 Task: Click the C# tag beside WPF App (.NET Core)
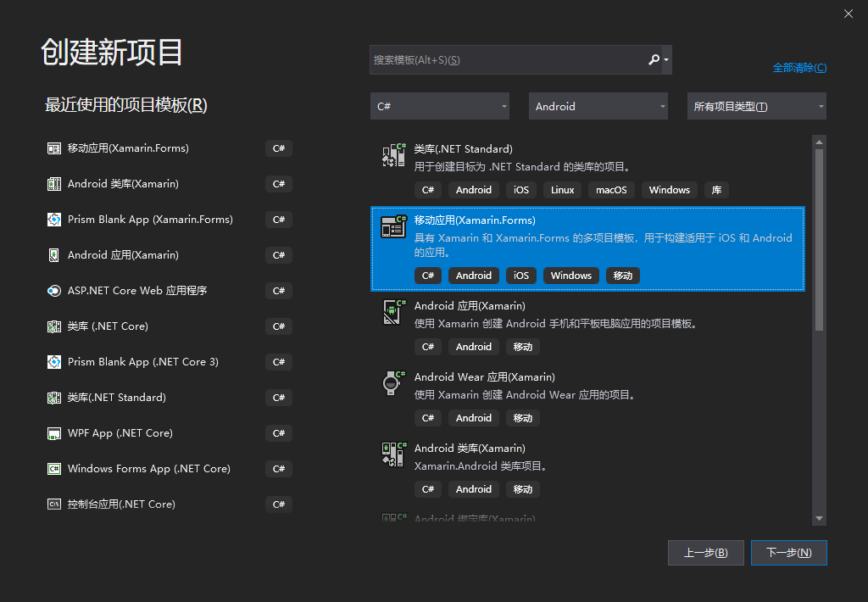tap(278, 433)
